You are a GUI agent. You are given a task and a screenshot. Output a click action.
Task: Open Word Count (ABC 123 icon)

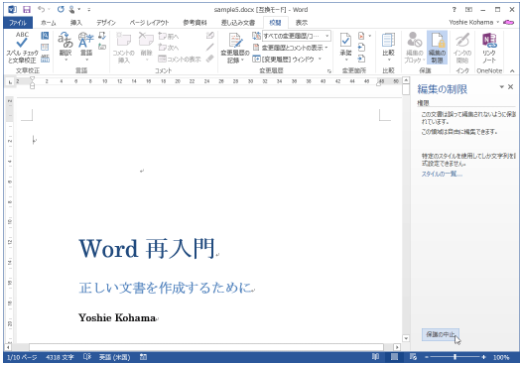coord(45,59)
